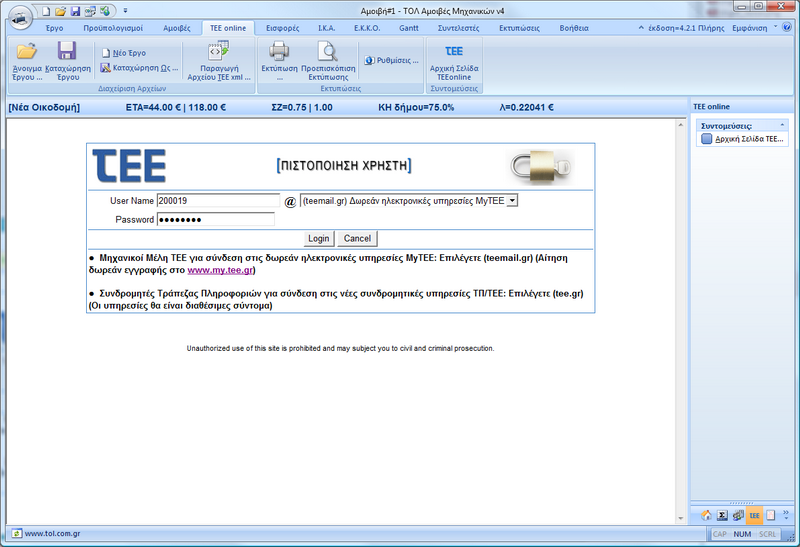The height and width of the screenshot is (547, 800).
Task: Collapse the Συντομεύσεις panel section
Action: coord(785,126)
